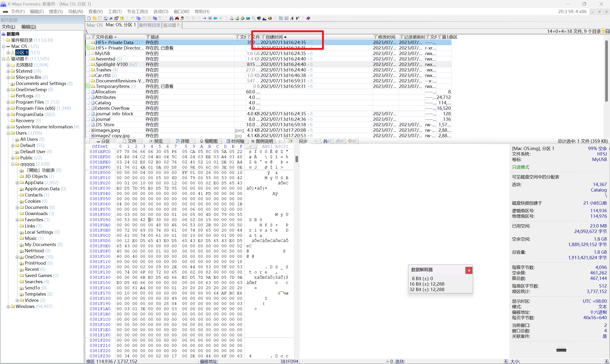Open the 专业工具(I) menu

137,11
